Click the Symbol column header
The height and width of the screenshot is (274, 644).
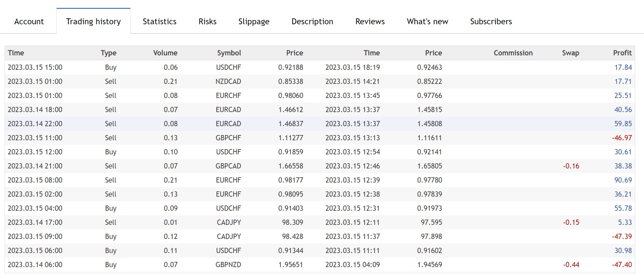pos(229,53)
